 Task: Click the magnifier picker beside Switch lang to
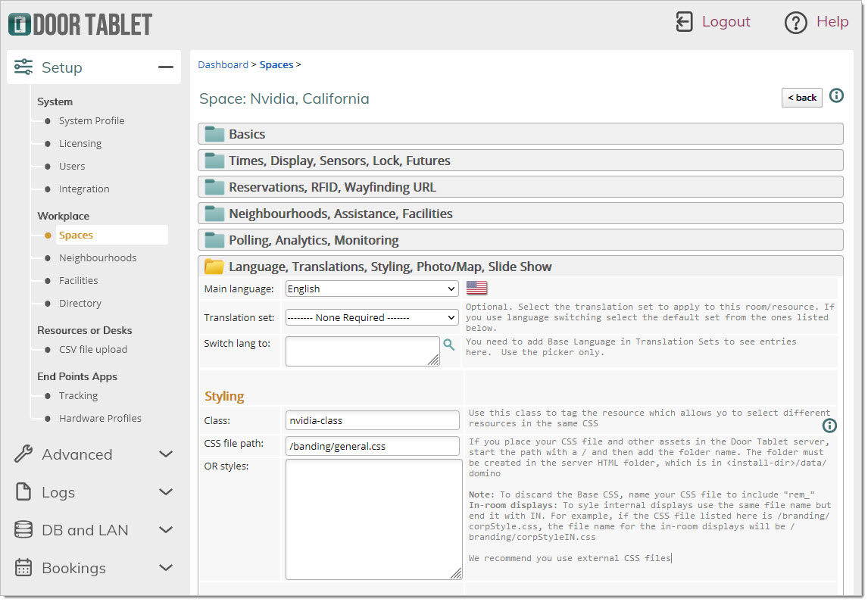pos(449,345)
